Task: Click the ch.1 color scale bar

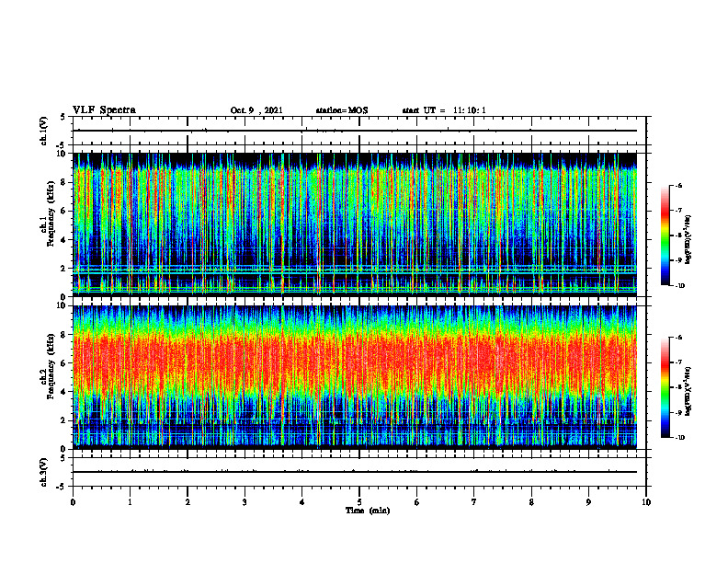Action: (665, 236)
